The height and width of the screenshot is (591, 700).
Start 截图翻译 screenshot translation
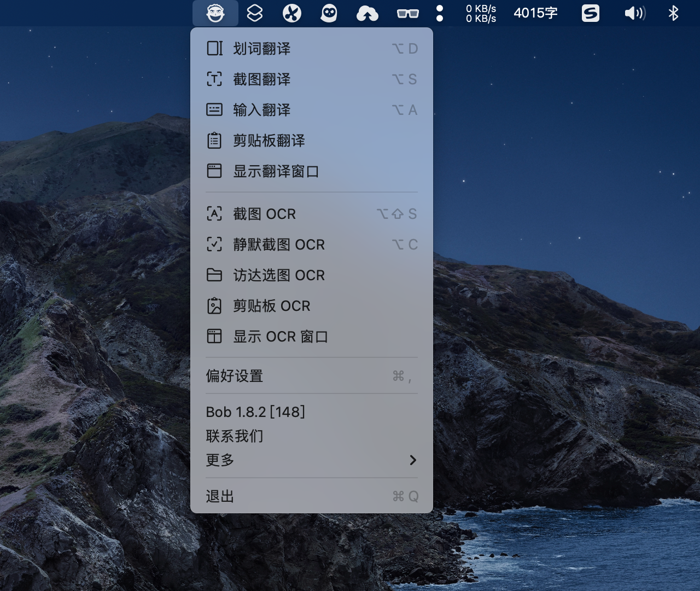pos(260,79)
